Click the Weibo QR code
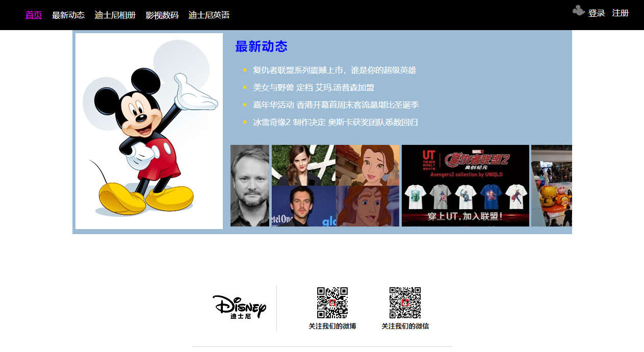Image resolution: width=644 pixels, height=352 pixels. 332,303
